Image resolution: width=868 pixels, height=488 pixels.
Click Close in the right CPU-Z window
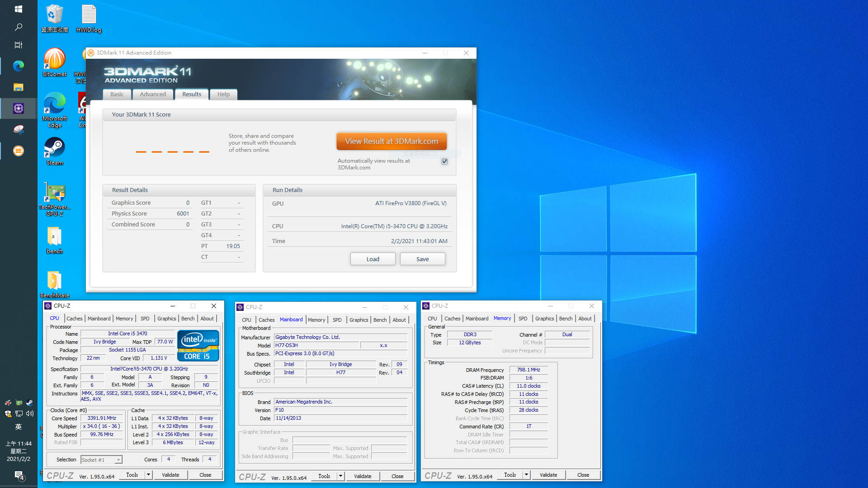[583, 475]
